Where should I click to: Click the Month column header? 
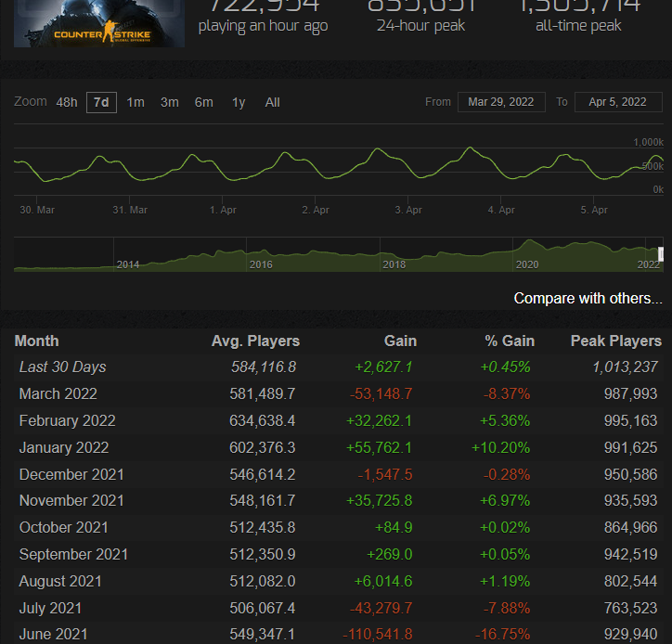click(x=37, y=341)
